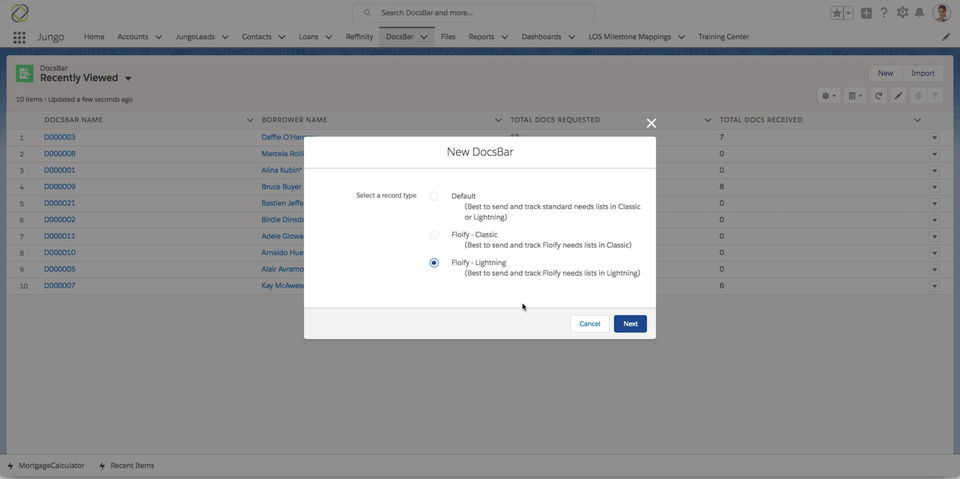The height and width of the screenshot is (479, 960).
Task: Expand the Contacts tab chevron
Action: pos(282,37)
